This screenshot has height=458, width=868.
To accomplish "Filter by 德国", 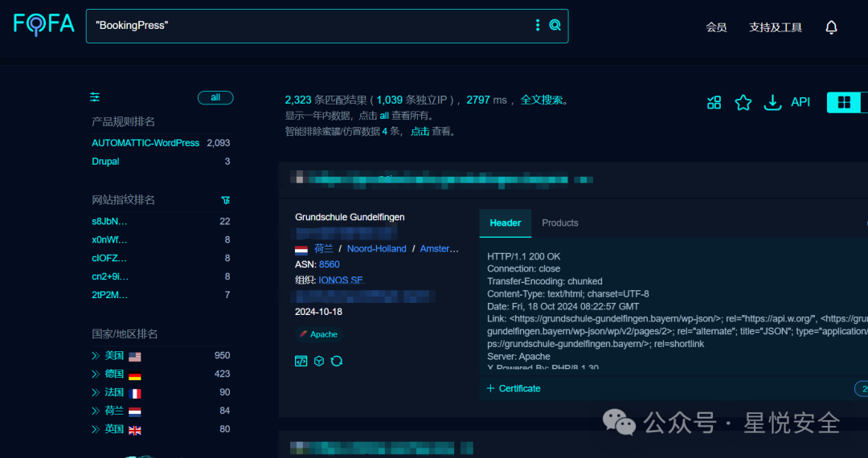I will pyautogui.click(x=114, y=374).
